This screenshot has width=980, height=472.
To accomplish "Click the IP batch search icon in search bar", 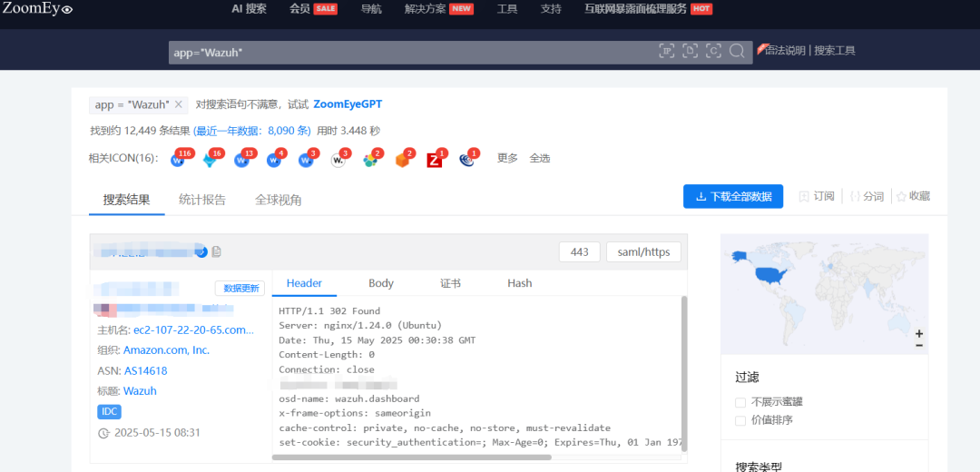I will click(667, 51).
